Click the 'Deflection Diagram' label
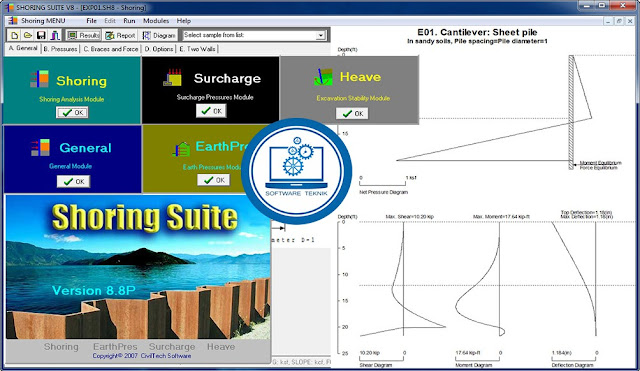 coord(572,365)
